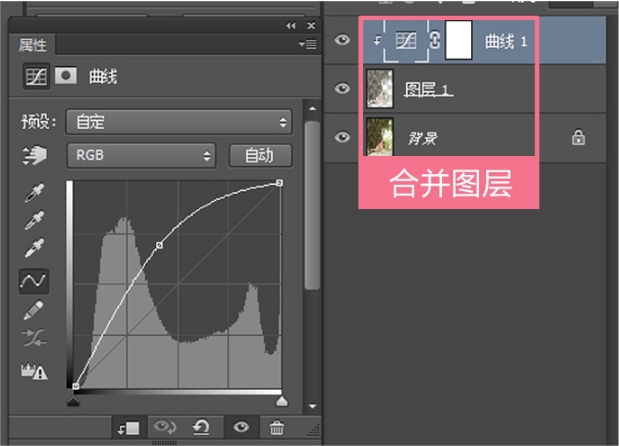Select the edit points curve tool
Image resolution: width=619 pixels, height=446 pixels.
pos(34,281)
